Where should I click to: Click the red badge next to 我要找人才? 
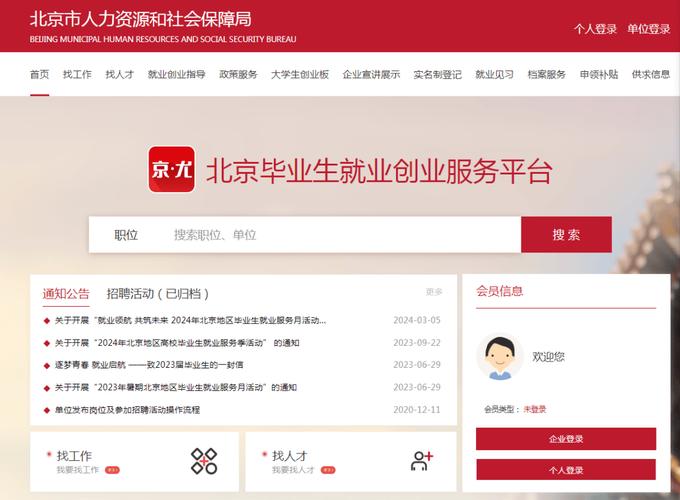click(x=328, y=470)
